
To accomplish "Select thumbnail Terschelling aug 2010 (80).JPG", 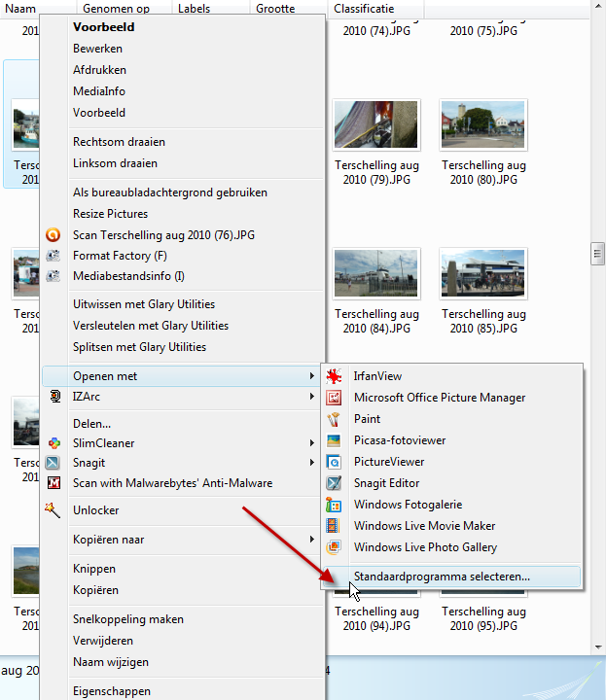I will tap(482, 124).
